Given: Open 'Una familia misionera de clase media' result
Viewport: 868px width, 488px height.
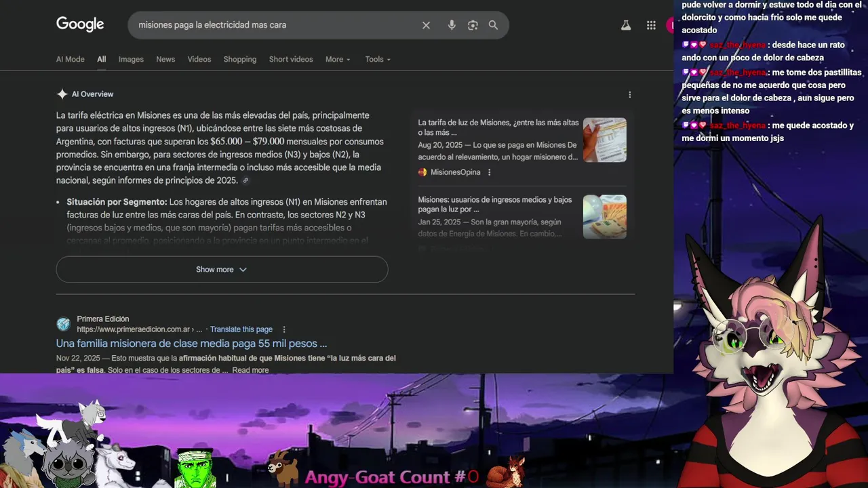Looking at the screenshot, I should click(x=191, y=344).
